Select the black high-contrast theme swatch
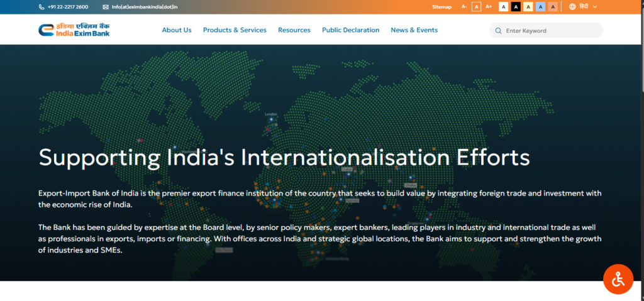Screen dimensions: 644x301 (x=516, y=6)
